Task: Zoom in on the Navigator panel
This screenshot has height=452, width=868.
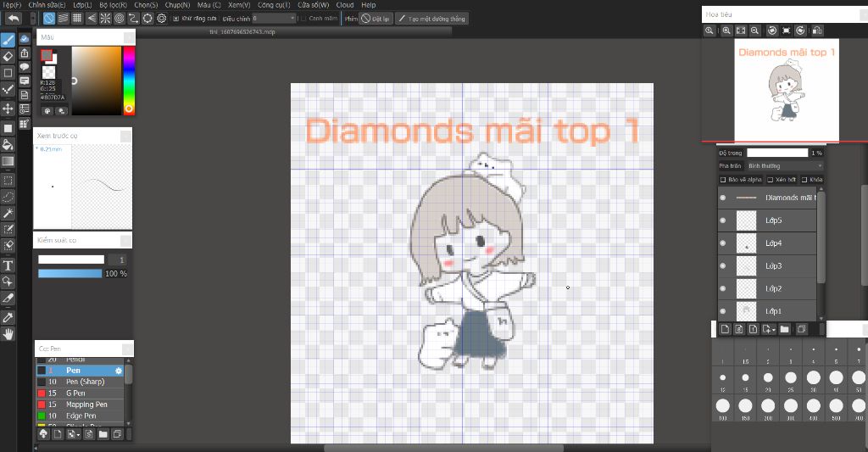Action: [726, 31]
